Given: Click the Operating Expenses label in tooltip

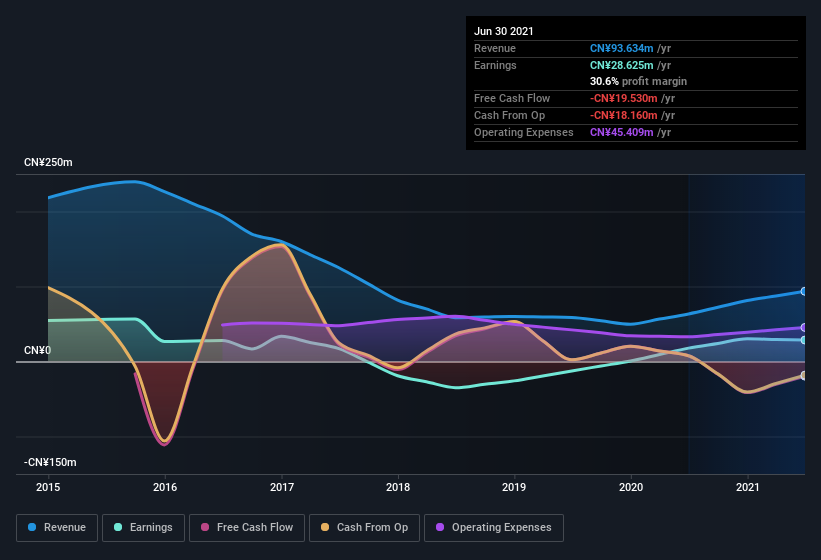Looking at the screenshot, I should click(x=524, y=132).
